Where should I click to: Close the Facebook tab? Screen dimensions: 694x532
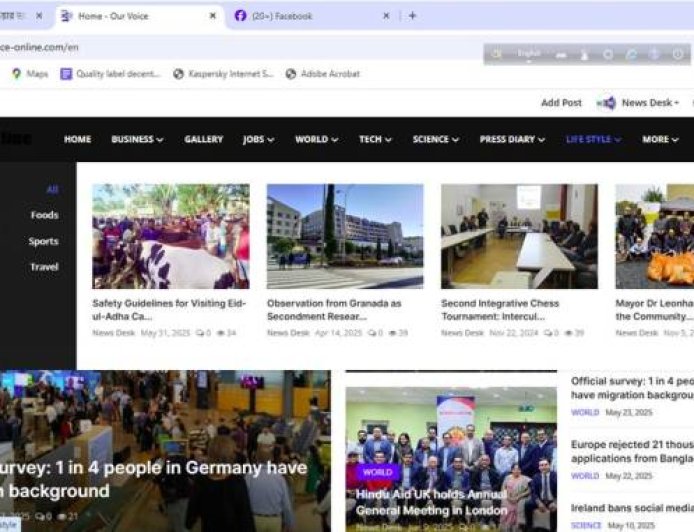coord(387,16)
